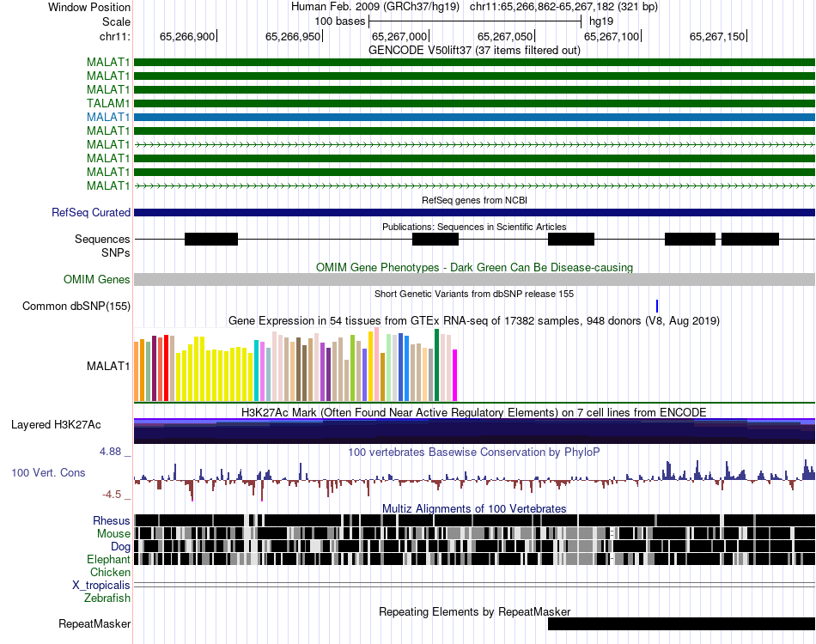Click the Gene Expression in 54 tissues title

pos(474,320)
